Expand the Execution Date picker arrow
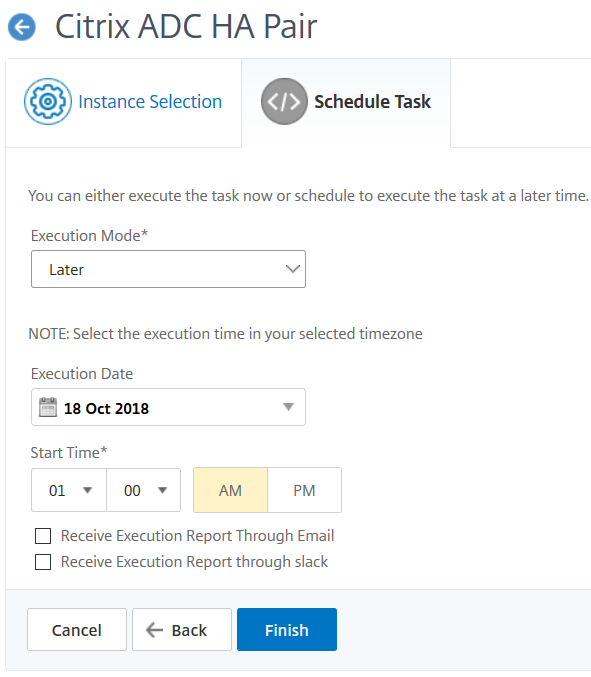Image resolution: width=591 pixels, height=677 pixels. pos(288,407)
